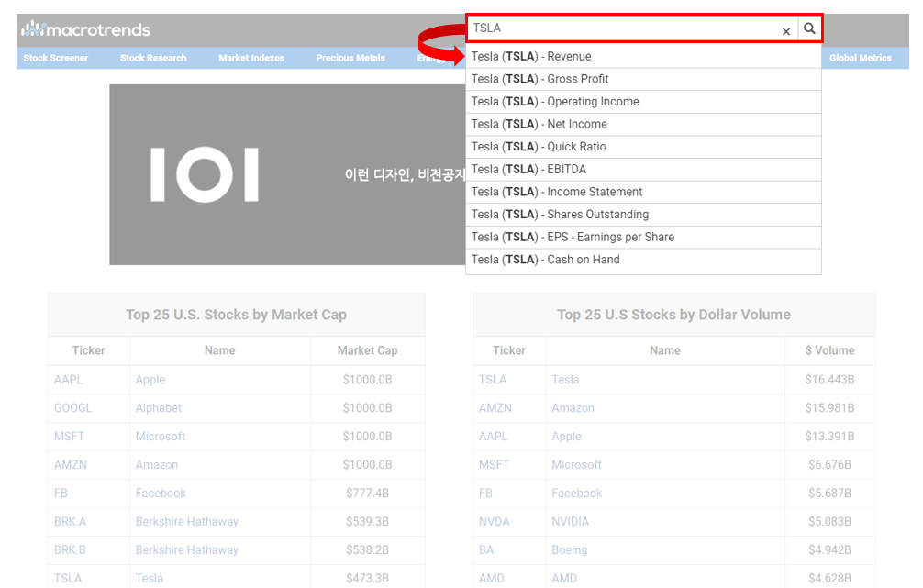Click the $777.4B market cap value
The height and width of the screenshot is (588, 923).
pos(367,494)
